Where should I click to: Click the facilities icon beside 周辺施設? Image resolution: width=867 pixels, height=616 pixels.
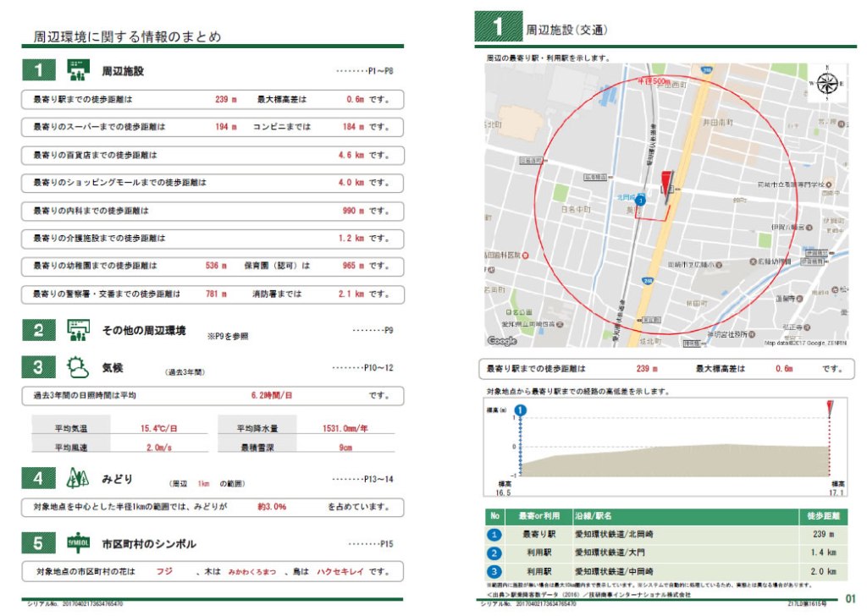79,70
